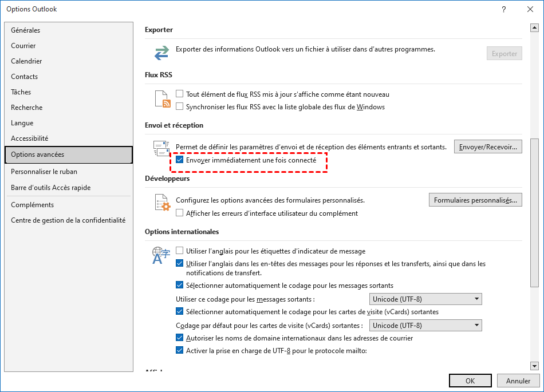Open Barre d'outils Accès rapide

point(69,188)
